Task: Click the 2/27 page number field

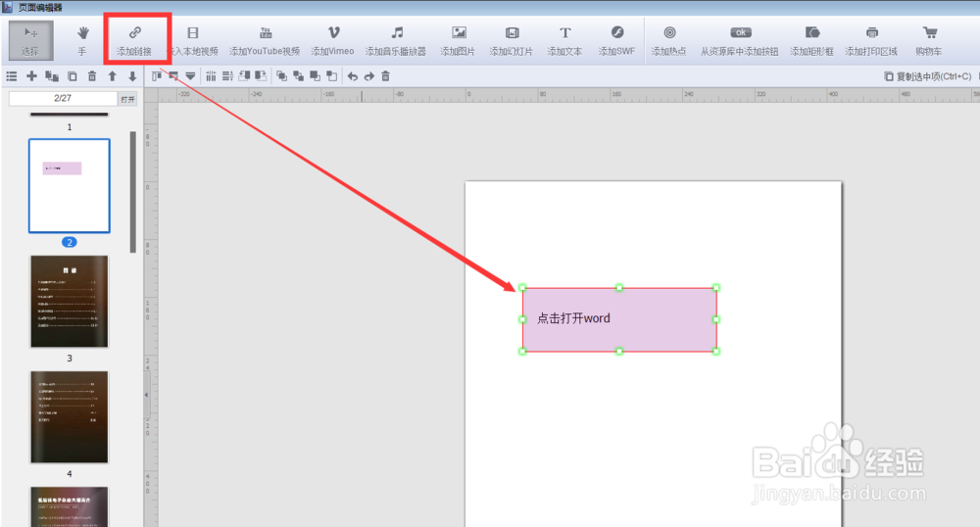Action: tap(63, 99)
